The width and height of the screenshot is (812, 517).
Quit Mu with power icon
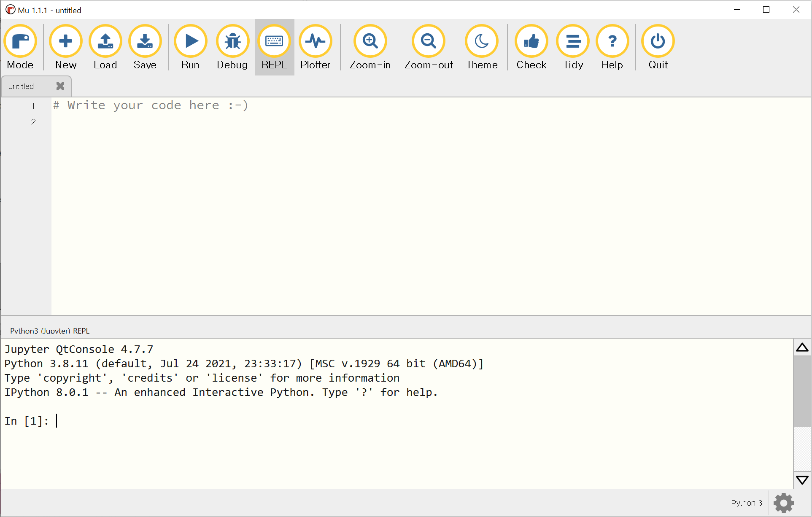click(658, 41)
